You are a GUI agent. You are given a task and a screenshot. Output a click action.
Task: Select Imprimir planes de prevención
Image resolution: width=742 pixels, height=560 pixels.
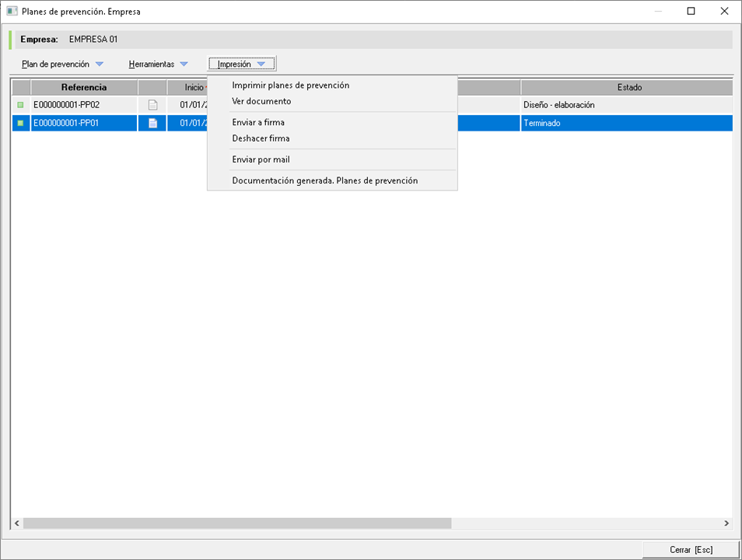pos(291,86)
